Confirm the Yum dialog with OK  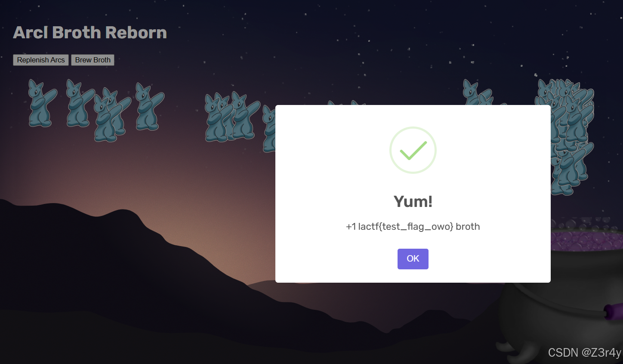(x=413, y=259)
